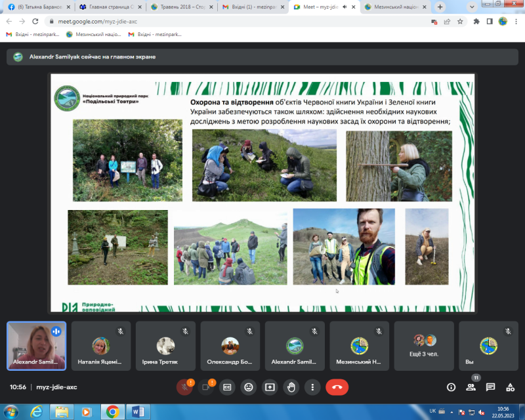The height and width of the screenshot is (420, 525).
Task: Toggle the camera button
Action: [206, 387]
